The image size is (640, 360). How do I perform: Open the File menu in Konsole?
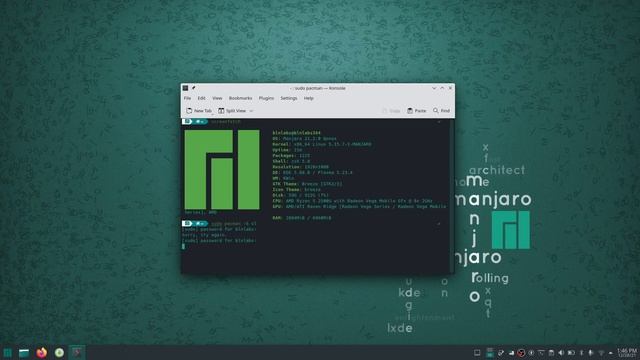[x=187, y=98]
